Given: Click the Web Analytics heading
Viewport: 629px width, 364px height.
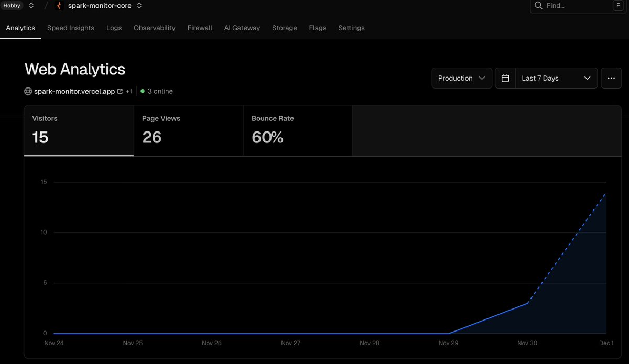Looking at the screenshot, I should (75, 69).
